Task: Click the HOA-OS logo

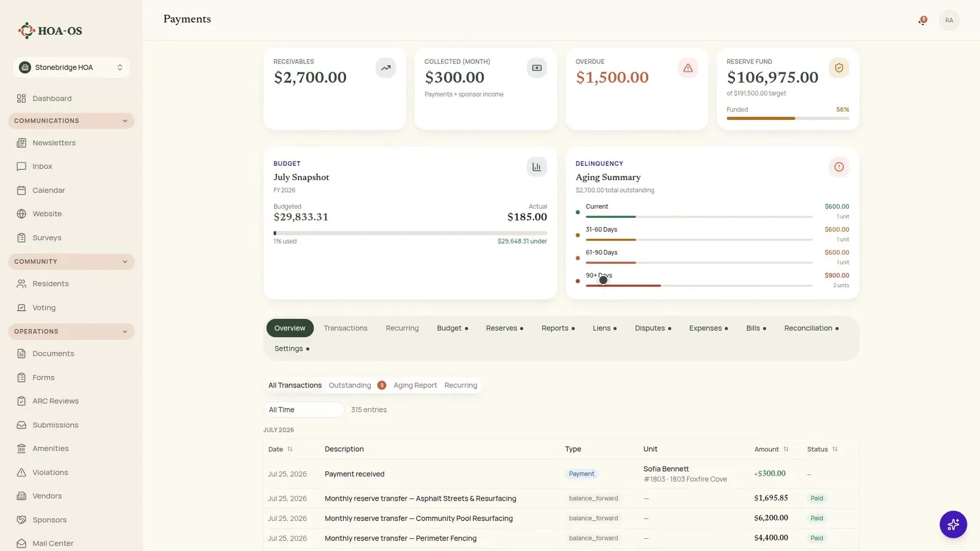Action: click(50, 31)
